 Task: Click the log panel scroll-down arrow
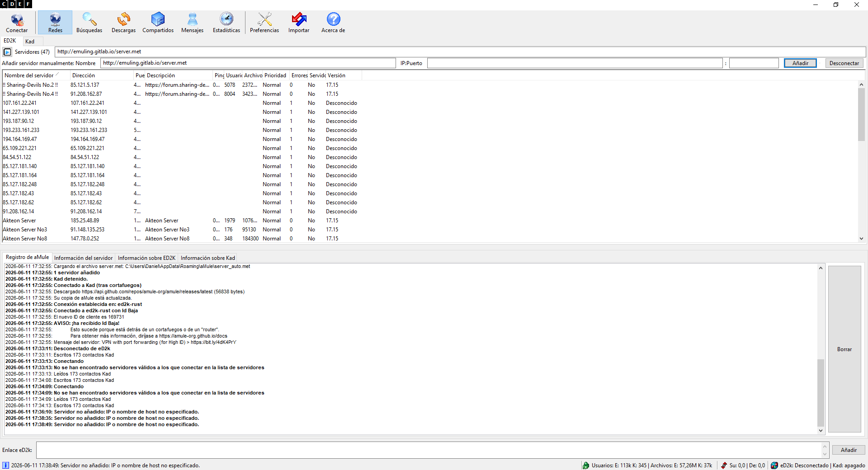tap(821, 431)
